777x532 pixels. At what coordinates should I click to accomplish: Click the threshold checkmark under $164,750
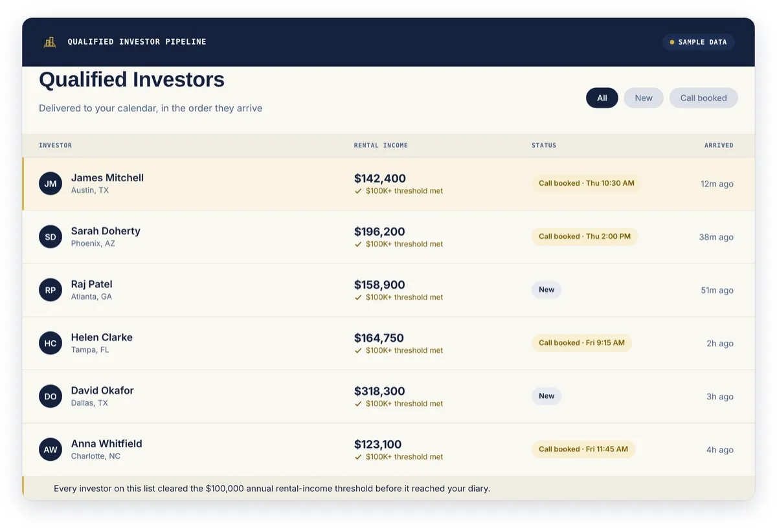(x=358, y=350)
